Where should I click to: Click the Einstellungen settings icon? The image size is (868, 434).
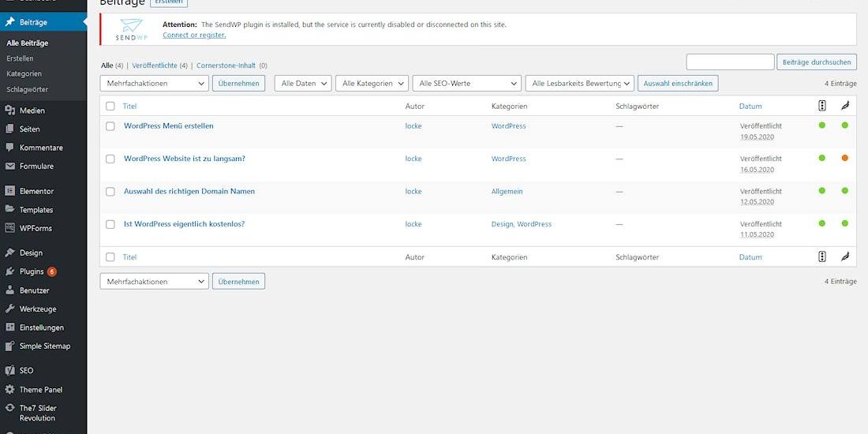pyautogui.click(x=9, y=327)
